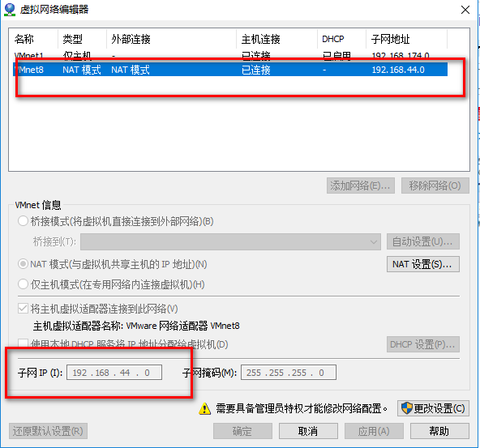Click subnet address 192.168.44.0 in list
Image resolution: width=480 pixels, height=448 pixels.
[398, 70]
